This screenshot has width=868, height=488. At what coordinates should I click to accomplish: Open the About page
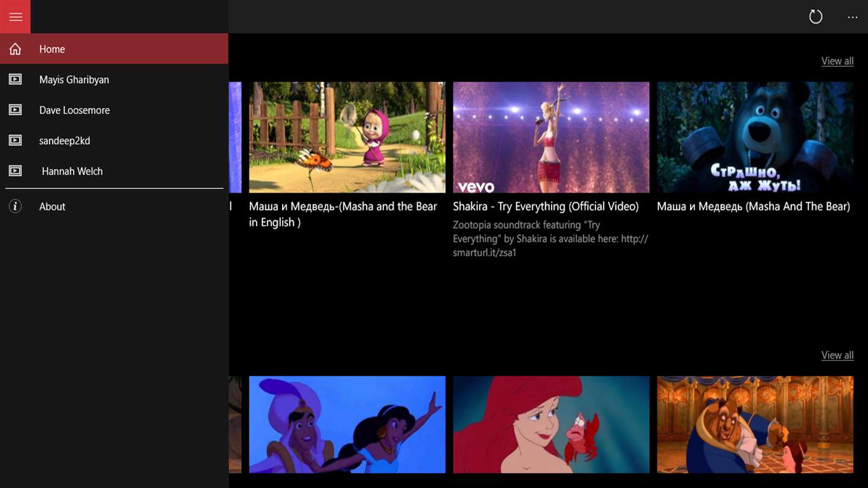(x=114, y=207)
